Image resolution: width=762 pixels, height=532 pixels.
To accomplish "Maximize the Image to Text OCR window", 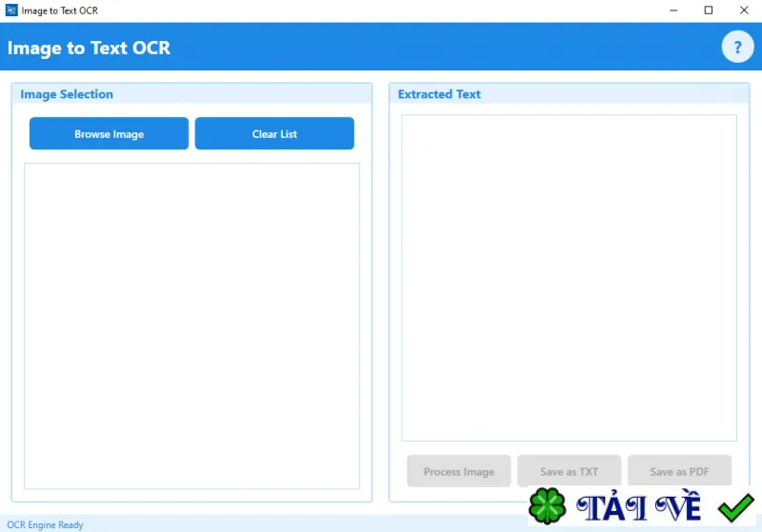I will coord(709,10).
